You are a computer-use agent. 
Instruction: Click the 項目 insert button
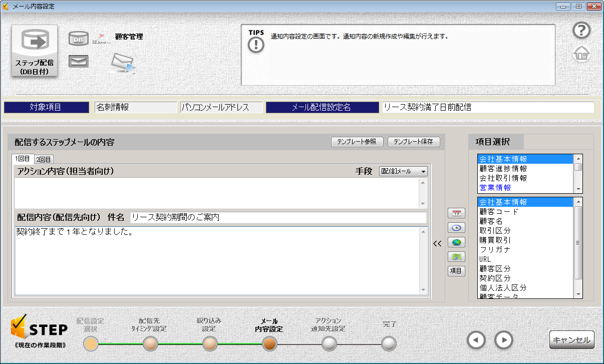(456, 271)
